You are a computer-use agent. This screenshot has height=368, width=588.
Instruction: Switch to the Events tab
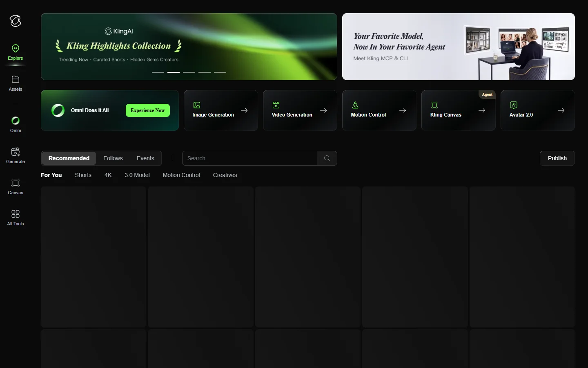(145, 158)
